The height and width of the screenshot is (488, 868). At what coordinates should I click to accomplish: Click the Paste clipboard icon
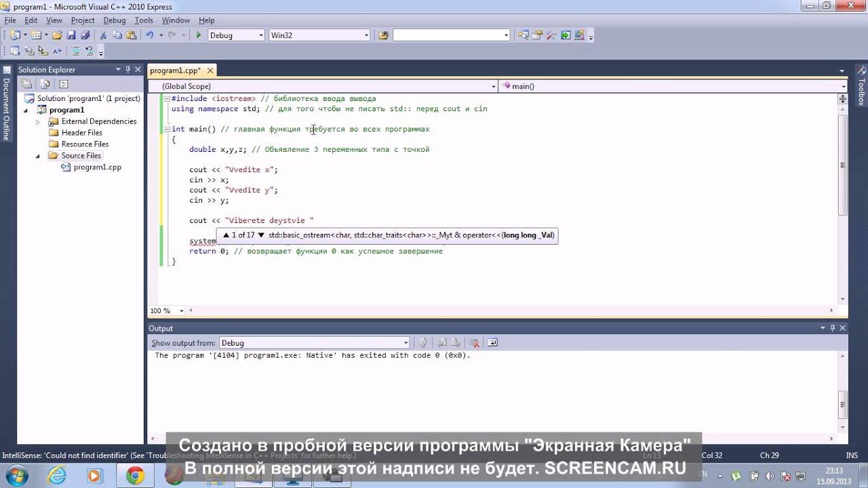130,35
